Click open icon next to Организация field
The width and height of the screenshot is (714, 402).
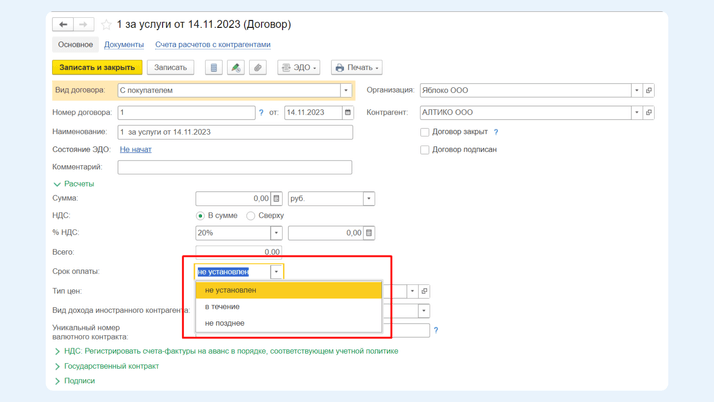649,90
